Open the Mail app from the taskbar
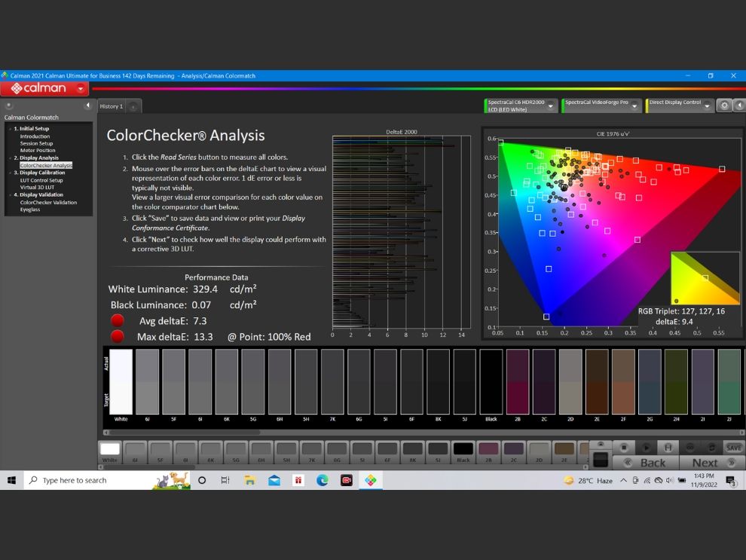 274,481
